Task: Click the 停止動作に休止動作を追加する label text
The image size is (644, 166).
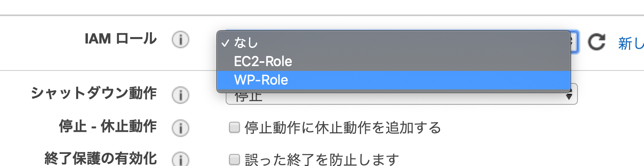Action: pos(343,128)
